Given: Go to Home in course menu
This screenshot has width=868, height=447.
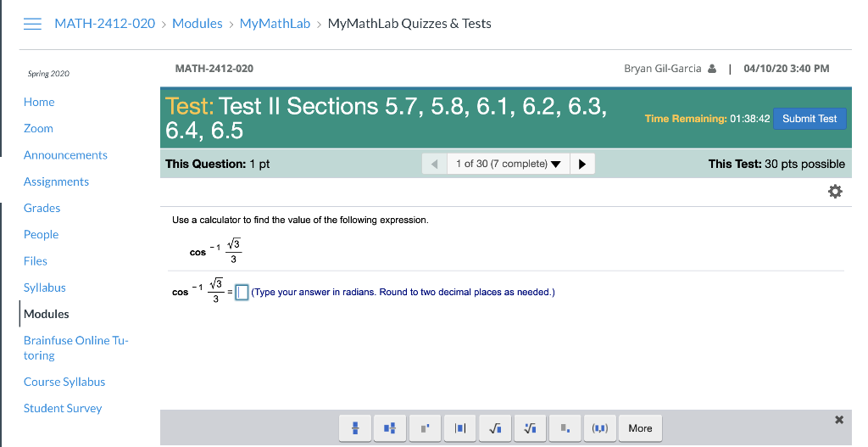Looking at the screenshot, I should [39, 102].
